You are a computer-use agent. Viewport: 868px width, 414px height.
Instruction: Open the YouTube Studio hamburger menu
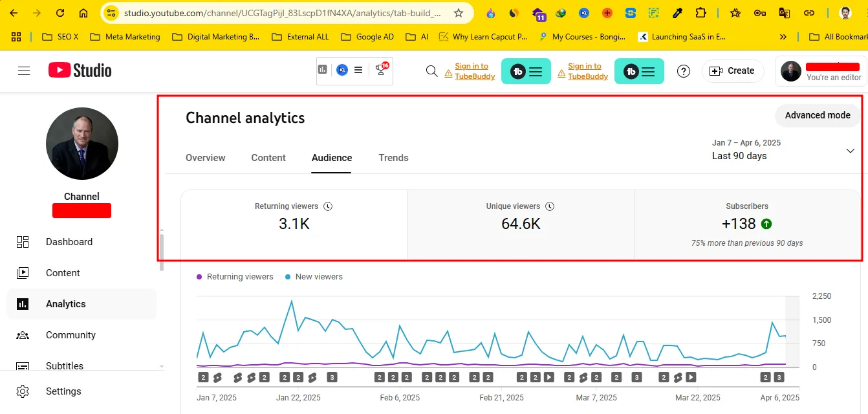tap(24, 71)
